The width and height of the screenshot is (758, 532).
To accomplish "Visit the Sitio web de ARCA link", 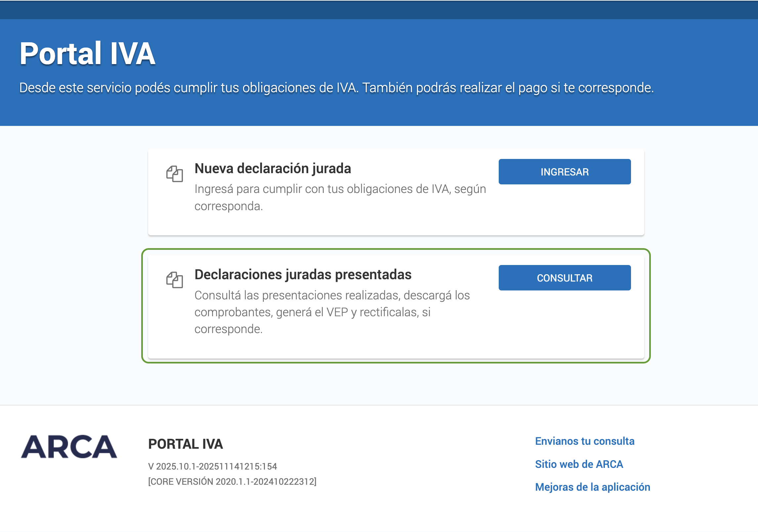I will pos(579,464).
